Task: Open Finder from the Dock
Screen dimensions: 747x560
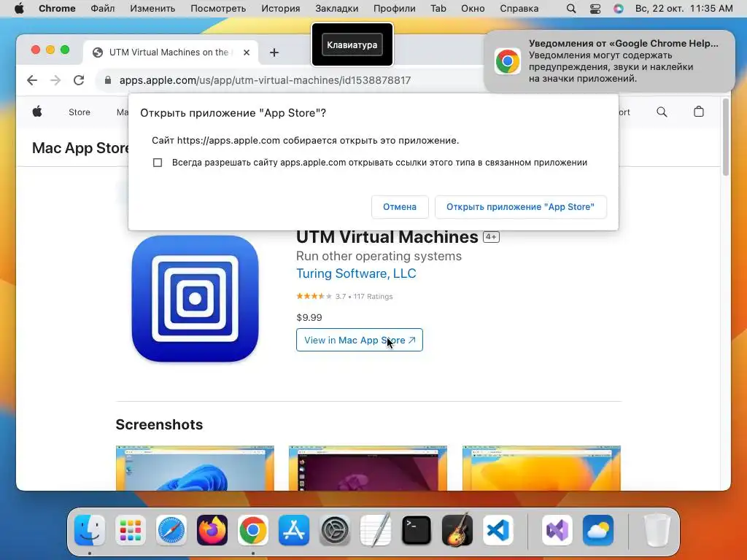Action: [90, 530]
